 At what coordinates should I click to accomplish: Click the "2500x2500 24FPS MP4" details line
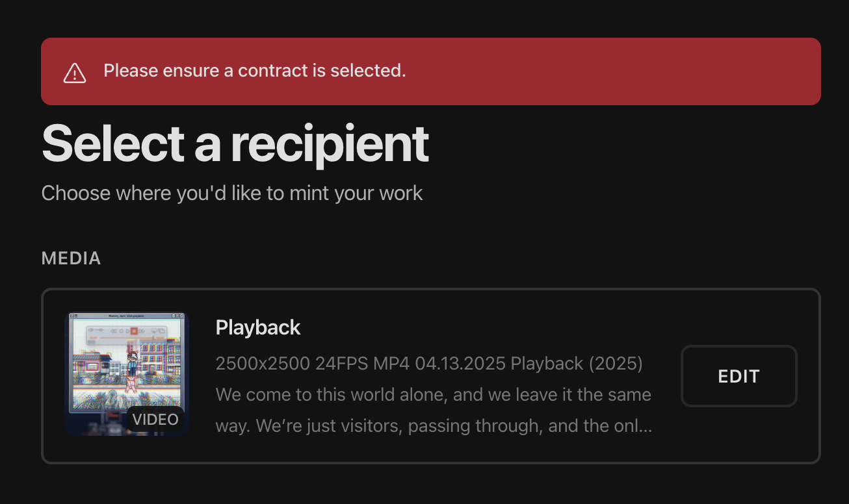[429, 364]
